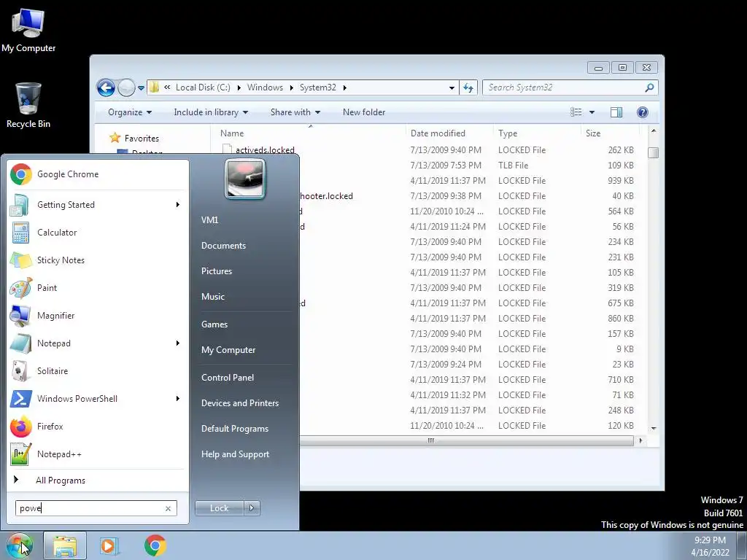Open Google Chrome from Start menu list
747x560 pixels.
point(97,174)
